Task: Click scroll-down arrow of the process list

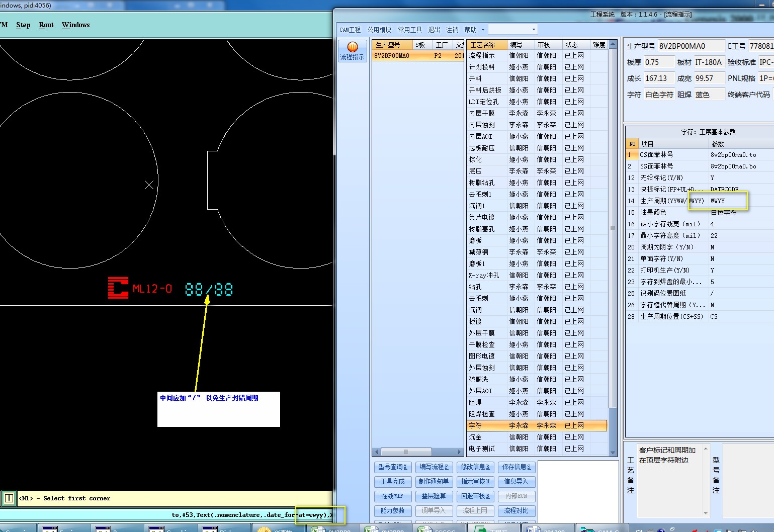Action: pos(613,453)
